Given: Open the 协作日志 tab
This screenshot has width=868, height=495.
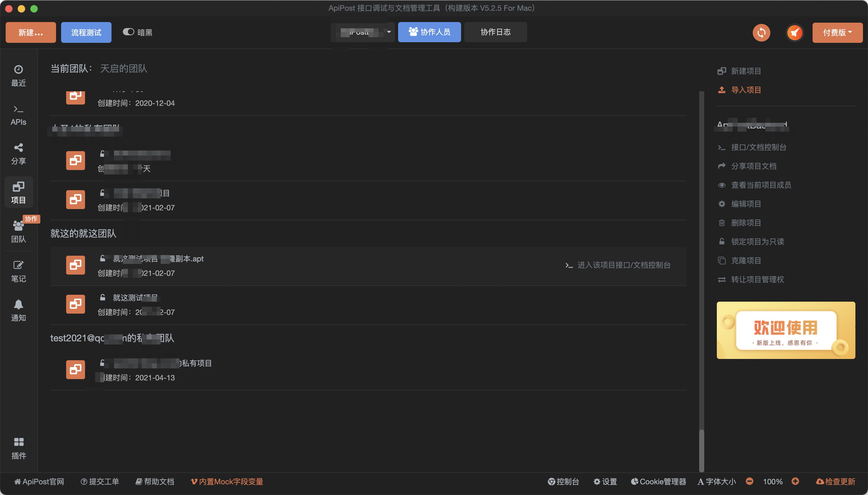Looking at the screenshot, I should pos(495,32).
